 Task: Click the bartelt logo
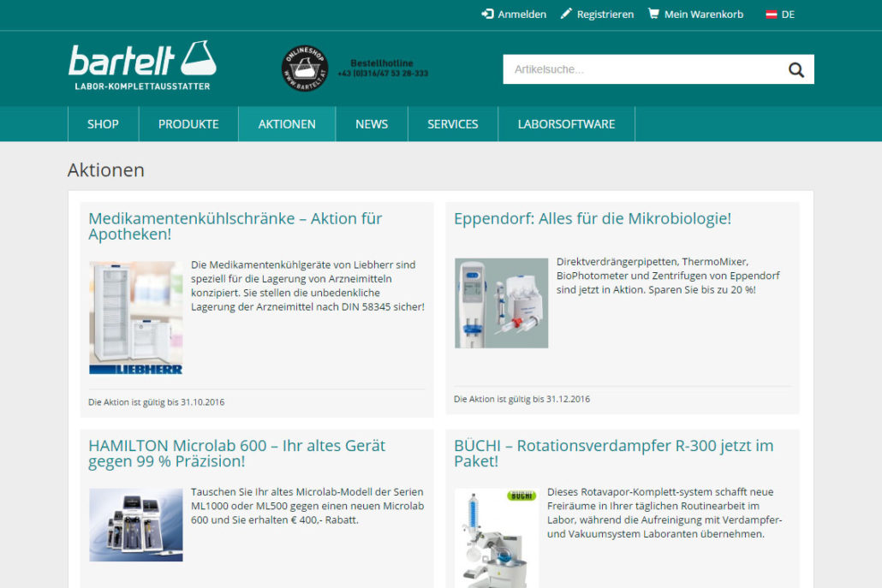click(x=142, y=64)
